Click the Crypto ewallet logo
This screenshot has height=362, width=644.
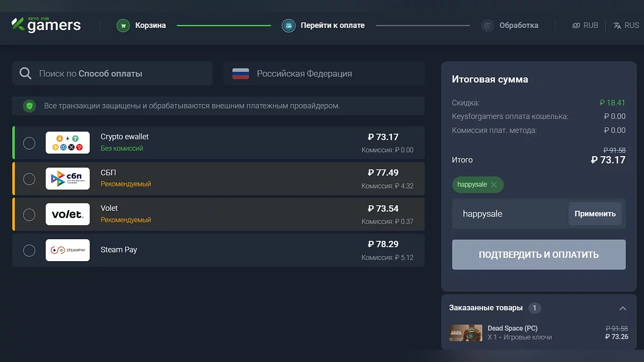coord(68,143)
